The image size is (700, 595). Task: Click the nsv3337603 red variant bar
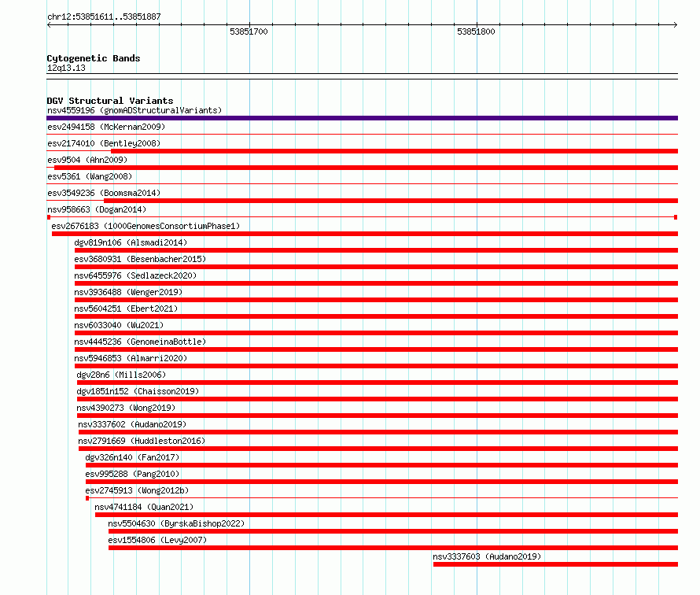tap(555, 564)
